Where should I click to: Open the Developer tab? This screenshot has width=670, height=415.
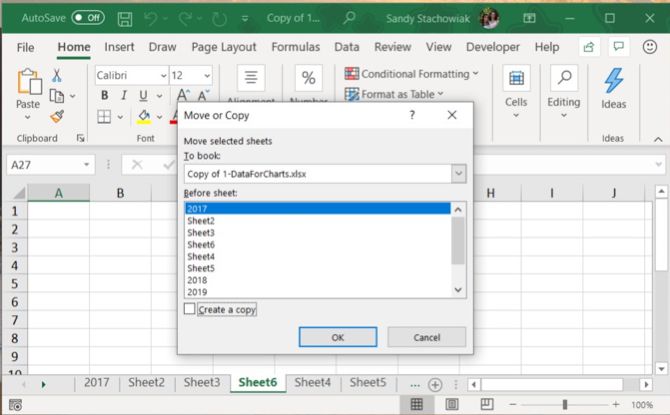[x=493, y=47]
